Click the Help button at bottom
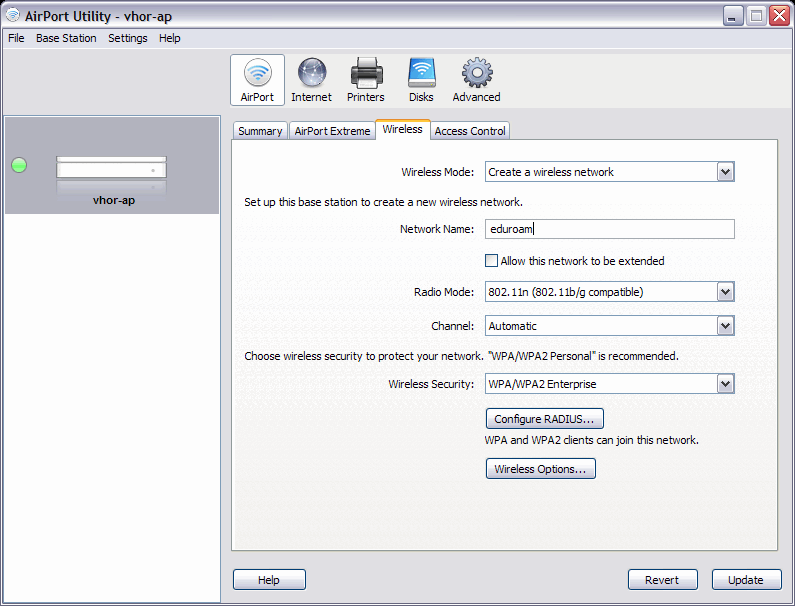 pos(269,580)
